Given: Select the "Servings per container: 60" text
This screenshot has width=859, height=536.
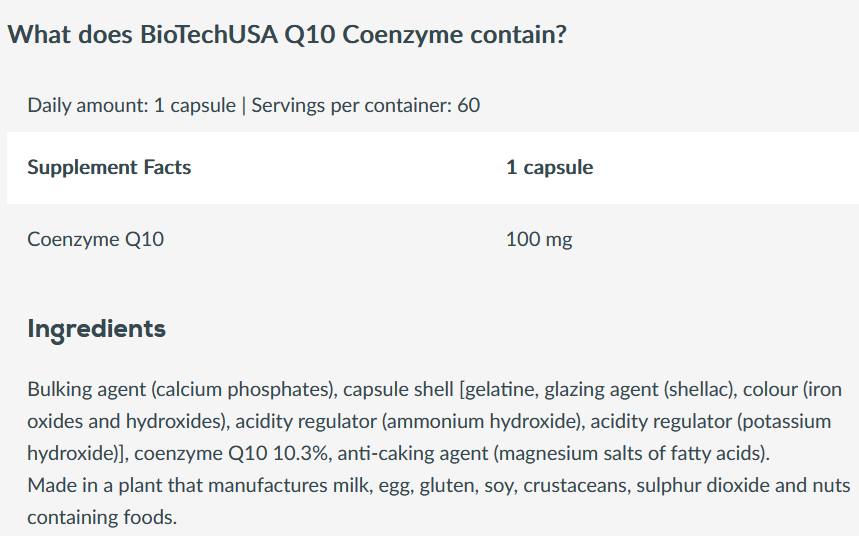Looking at the screenshot, I should click(x=365, y=105).
